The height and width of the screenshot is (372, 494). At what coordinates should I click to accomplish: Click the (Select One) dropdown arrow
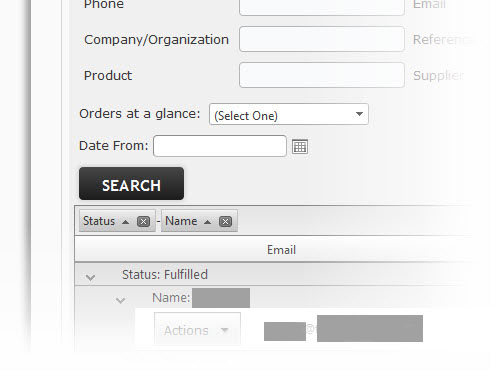pyautogui.click(x=359, y=114)
